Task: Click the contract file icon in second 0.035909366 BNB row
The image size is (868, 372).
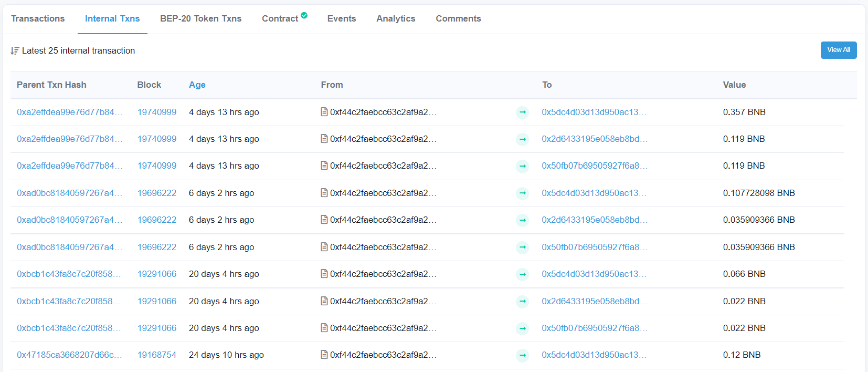Action: tap(324, 247)
